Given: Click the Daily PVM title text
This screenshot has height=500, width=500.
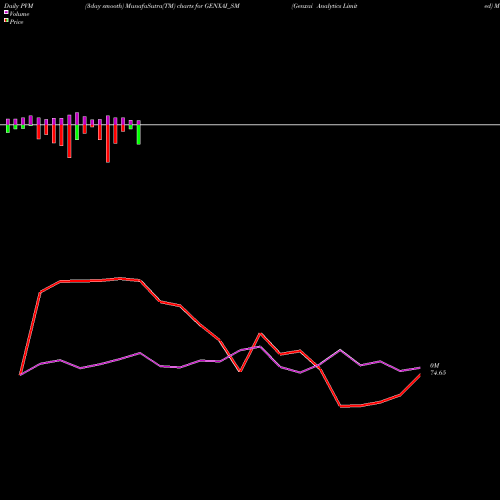Looking at the screenshot, I should pyautogui.click(x=19, y=6).
